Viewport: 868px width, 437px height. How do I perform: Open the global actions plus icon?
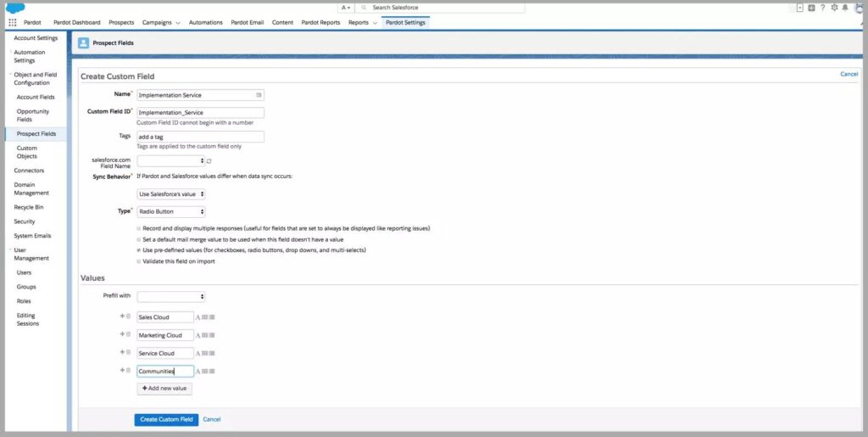pyautogui.click(x=811, y=8)
